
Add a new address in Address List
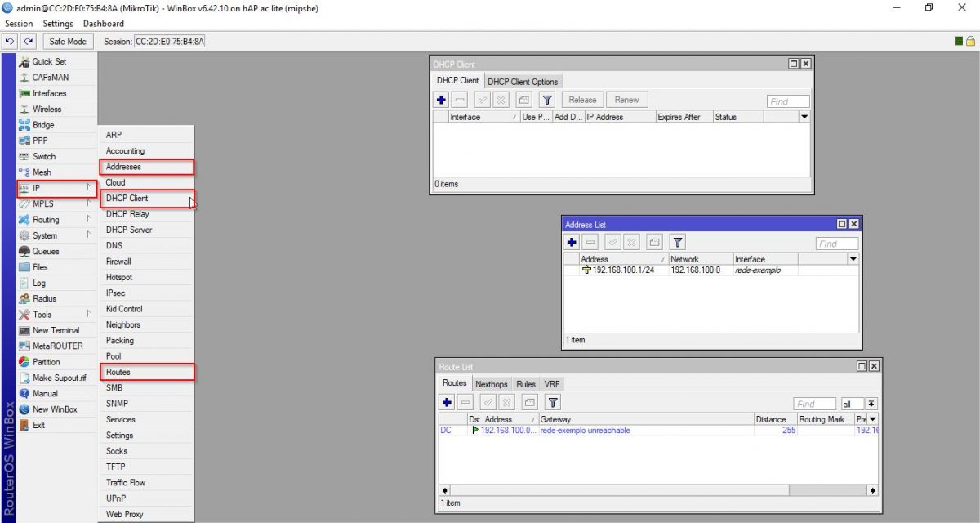pyautogui.click(x=571, y=242)
